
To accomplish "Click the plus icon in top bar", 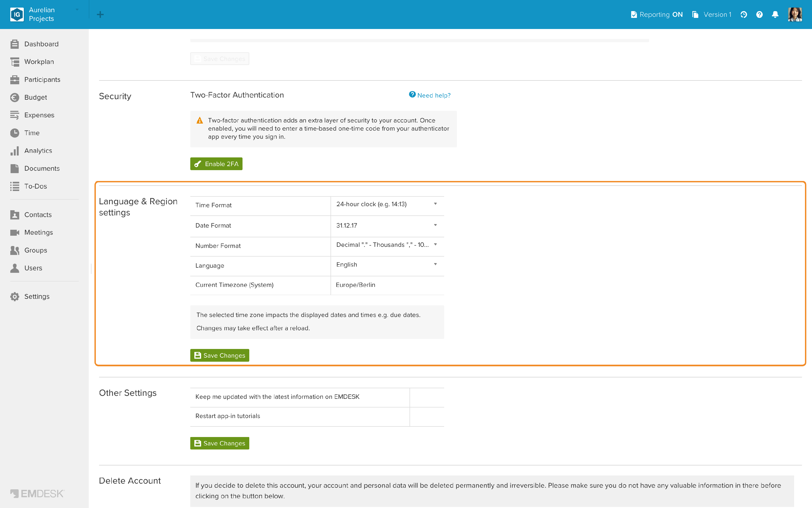I will [x=100, y=14].
